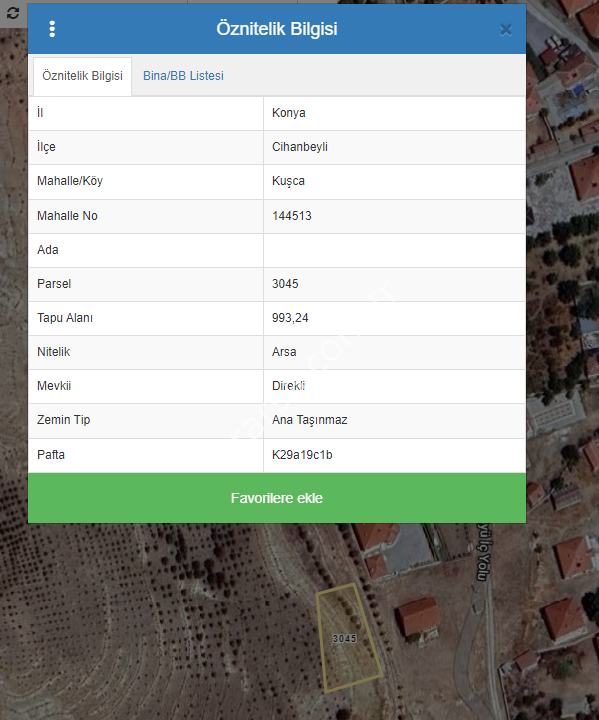This screenshot has width=599, height=720.
Task: Close the Öznitelik Bilgisi dialog
Action: pyautogui.click(x=506, y=30)
